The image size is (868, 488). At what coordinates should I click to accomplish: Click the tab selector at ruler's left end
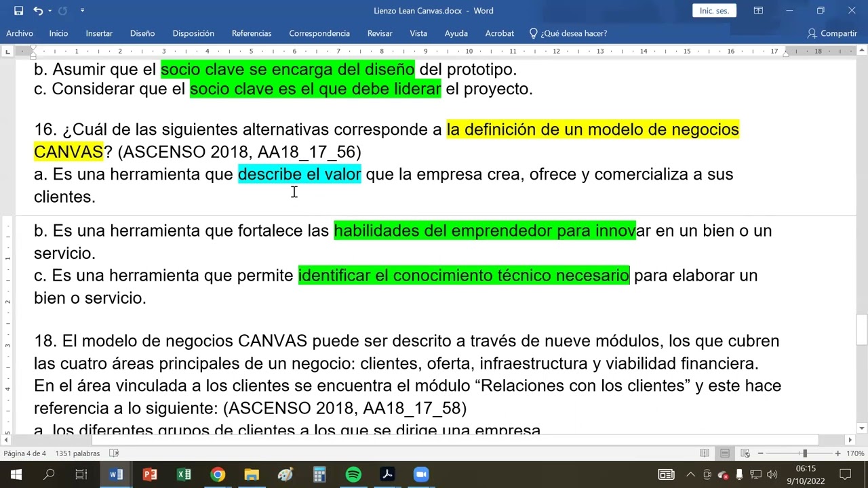(7, 52)
